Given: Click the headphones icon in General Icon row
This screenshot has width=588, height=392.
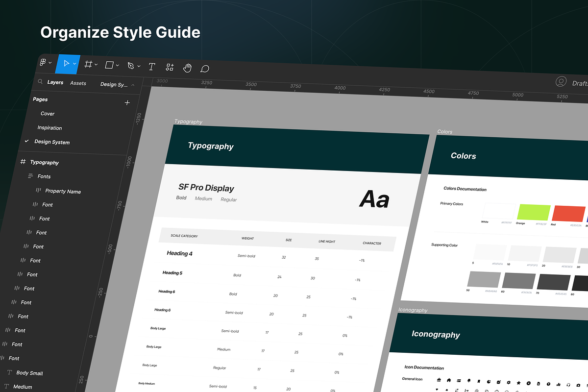Looking at the screenshot, I should pyautogui.click(x=568, y=385).
